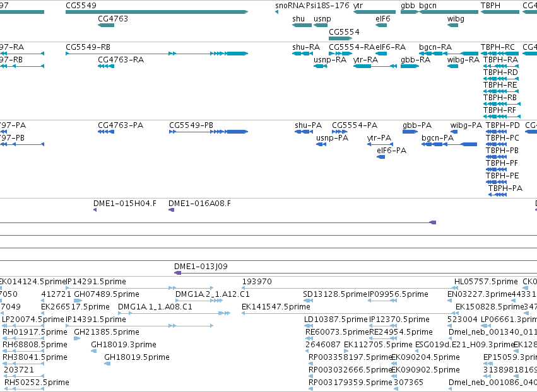Select the CG5549 gene bar

click(x=156, y=12)
